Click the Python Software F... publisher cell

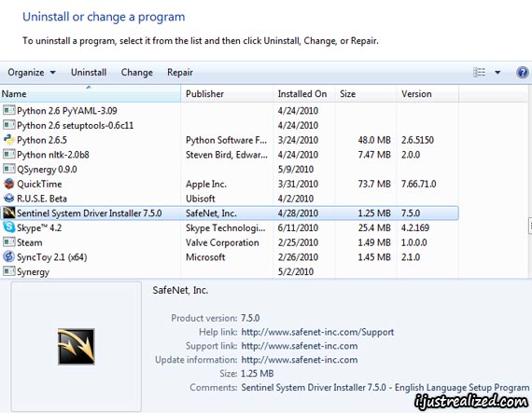click(226, 140)
